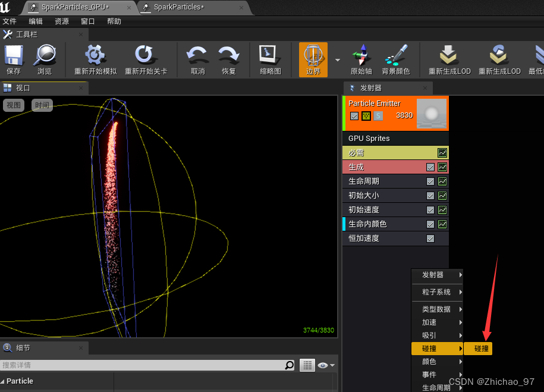Open the curve graph icon on 初始速度 row
The width and height of the screenshot is (544, 392).
click(x=442, y=210)
